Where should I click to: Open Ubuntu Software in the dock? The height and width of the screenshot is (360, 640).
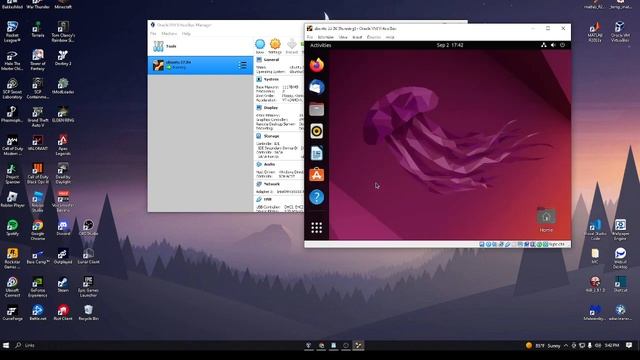pos(316,175)
